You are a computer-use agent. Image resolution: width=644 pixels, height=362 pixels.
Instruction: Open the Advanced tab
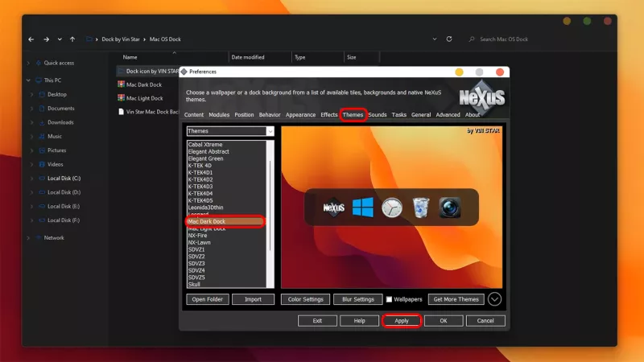[x=448, y=115]
